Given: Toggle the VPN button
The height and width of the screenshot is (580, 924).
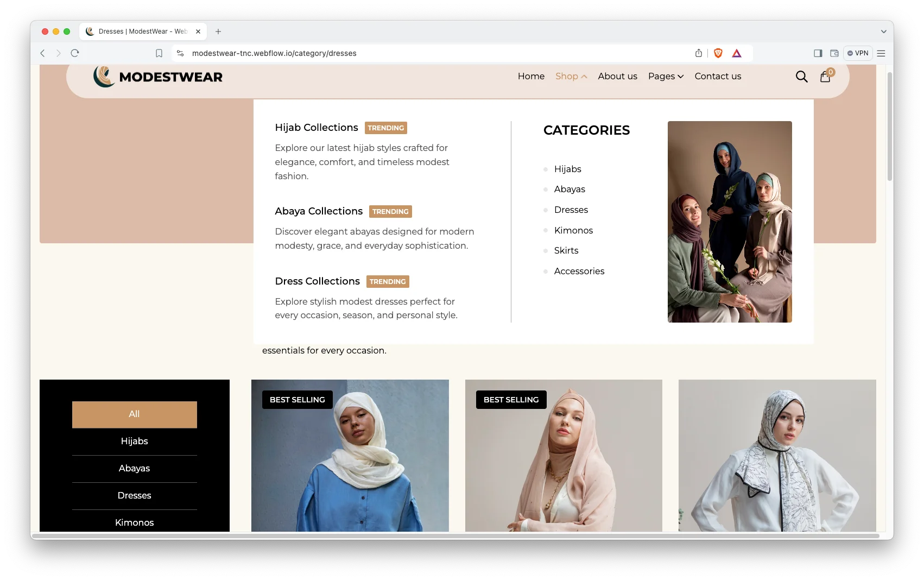Looking at the screenshot, I should click(x=858, y=53).
